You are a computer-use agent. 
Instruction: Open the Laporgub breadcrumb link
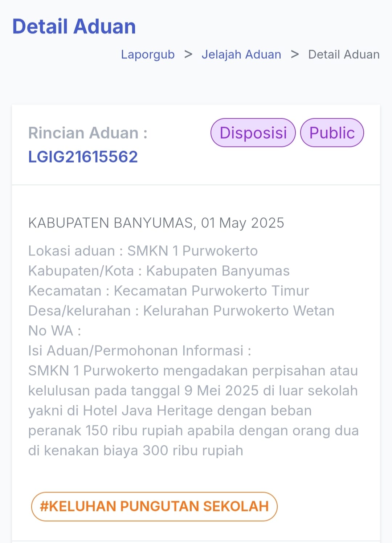[148, 54]
